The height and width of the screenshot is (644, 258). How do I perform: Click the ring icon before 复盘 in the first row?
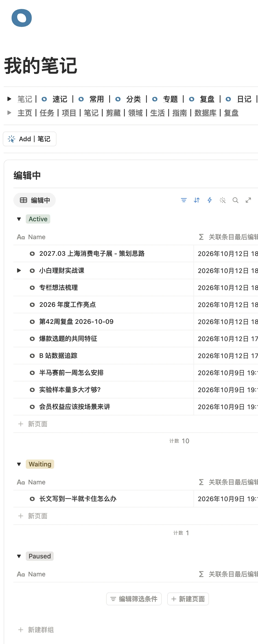click(192, 99)
